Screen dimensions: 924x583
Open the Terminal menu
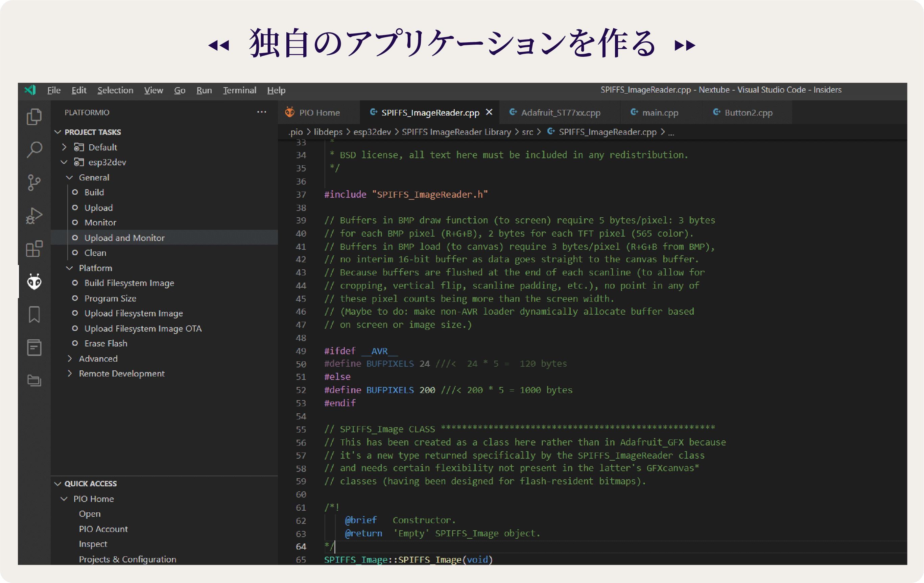[239, 90]
